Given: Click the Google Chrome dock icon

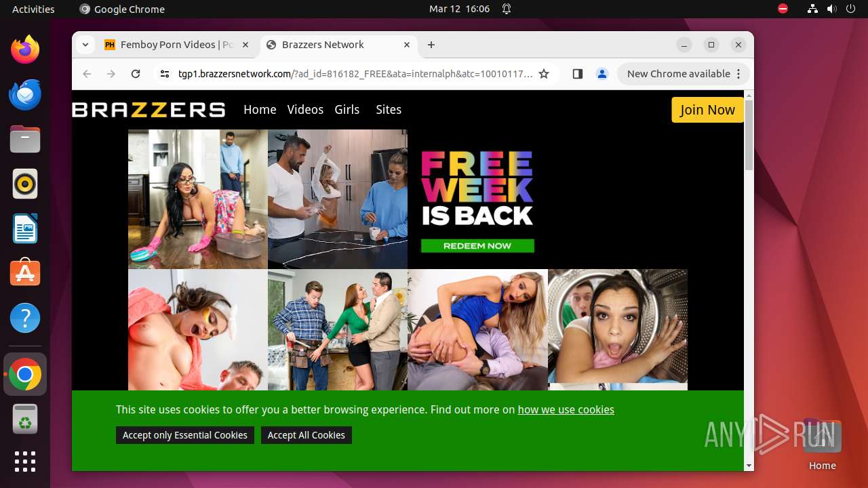Looking at the screenshot, I should (x=25, y=374).
